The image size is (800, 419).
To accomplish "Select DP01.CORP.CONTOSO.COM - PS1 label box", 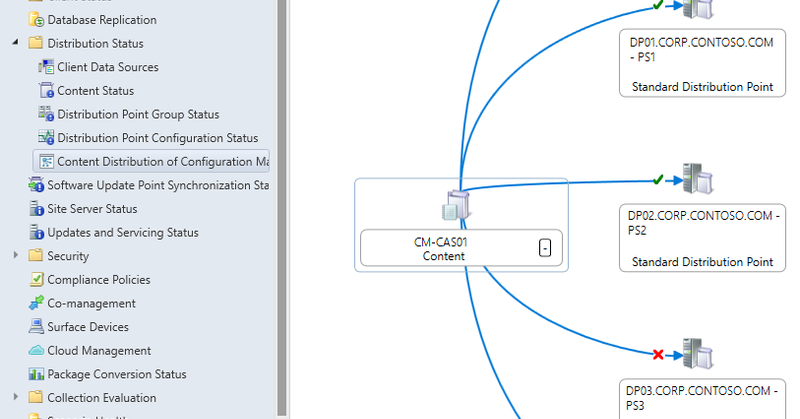I will click(703, 63).
